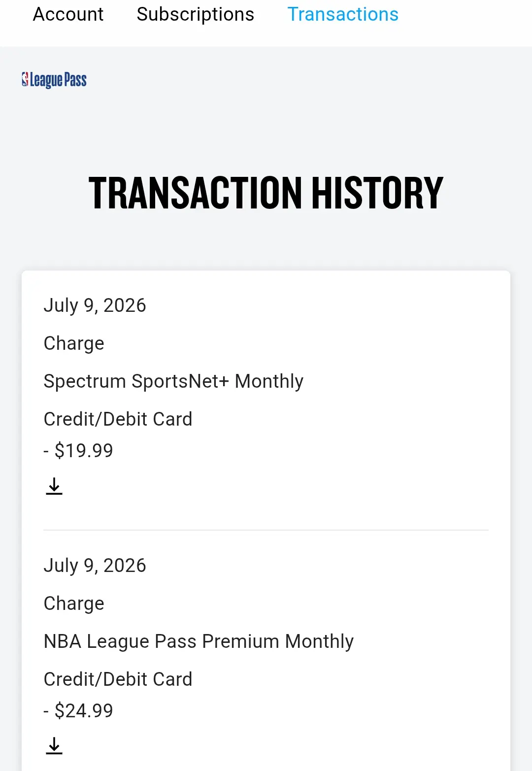Download receipt for NBA League Pass Premium charge
The width and height of the screenshot is (532, 771).
(x=54, y=746)
